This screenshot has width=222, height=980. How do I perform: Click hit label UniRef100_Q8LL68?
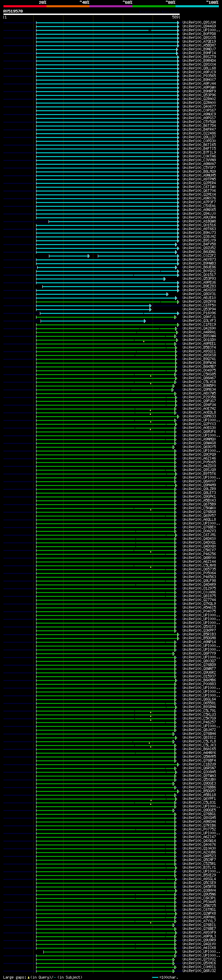[x=199, y=68]
